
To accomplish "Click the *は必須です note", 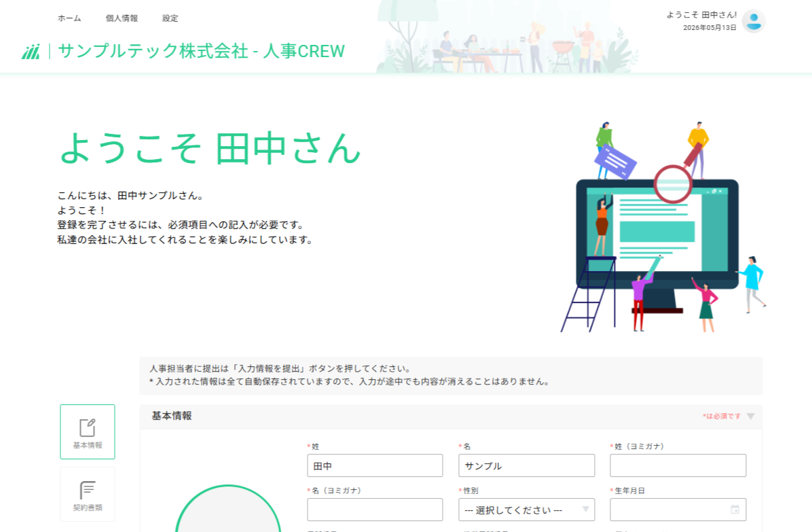I will tap(722, 416).
